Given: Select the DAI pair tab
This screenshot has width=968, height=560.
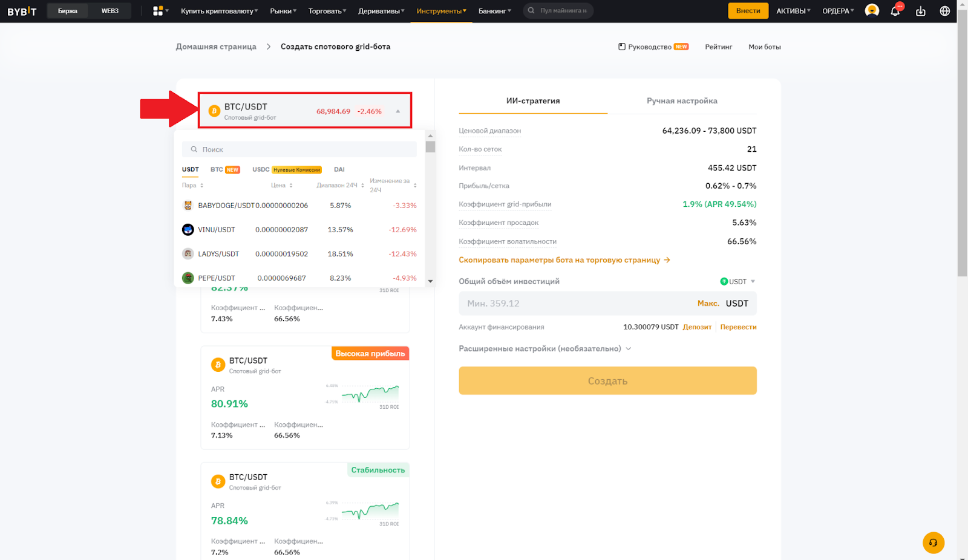Looking at the screenshot, I should click(339, 169).
